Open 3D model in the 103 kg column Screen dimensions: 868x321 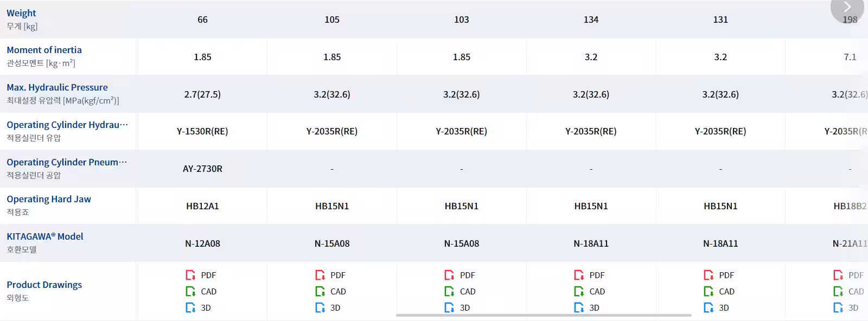coord(457,307)
